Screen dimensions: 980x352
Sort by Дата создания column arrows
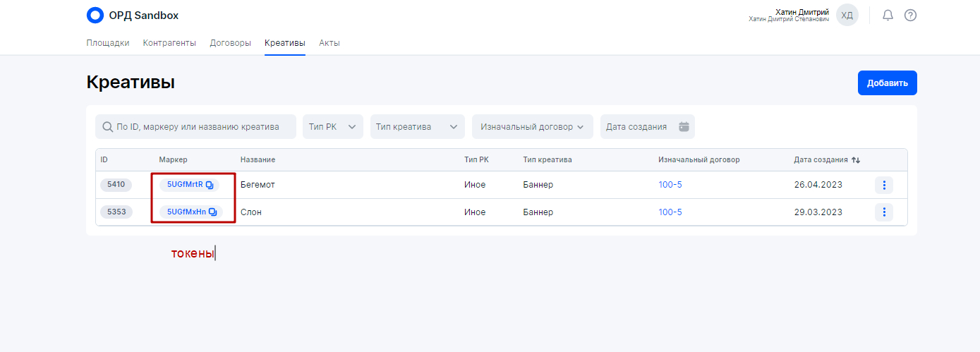point(856,160)
